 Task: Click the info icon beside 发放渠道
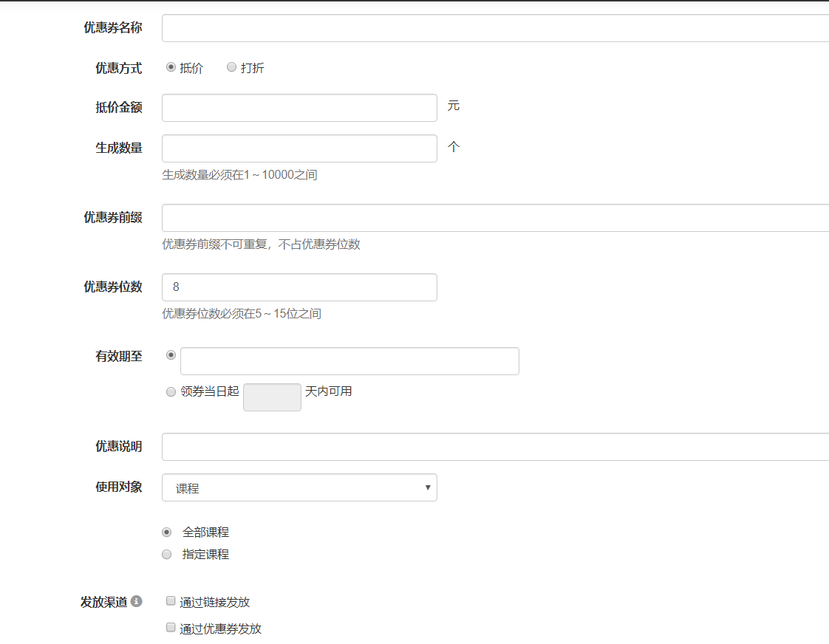pos(137,602)
